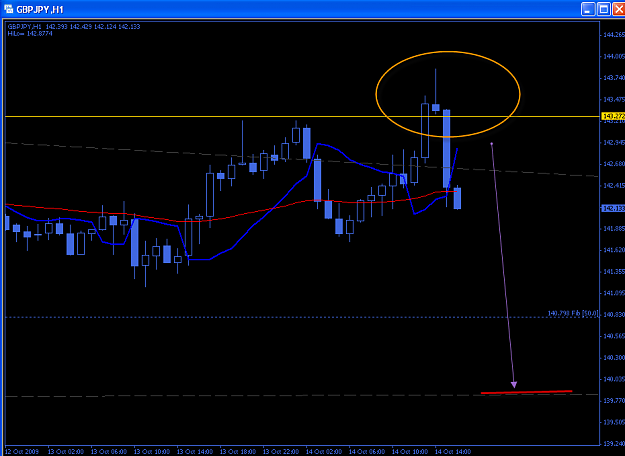Click the 13 Oct 06:00 time label
Image resolution: width=625 pixels, height=456 pixels.
coord(109,452)
